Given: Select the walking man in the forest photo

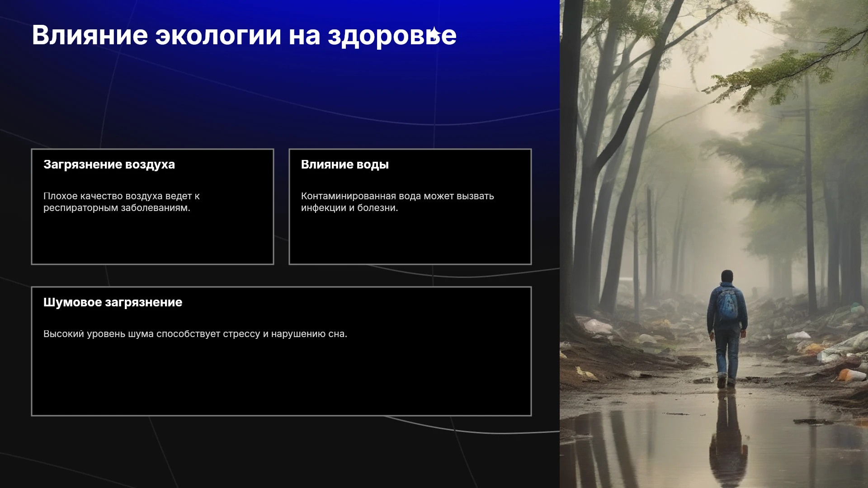Looking at the screenshot, I should [727, 329].
